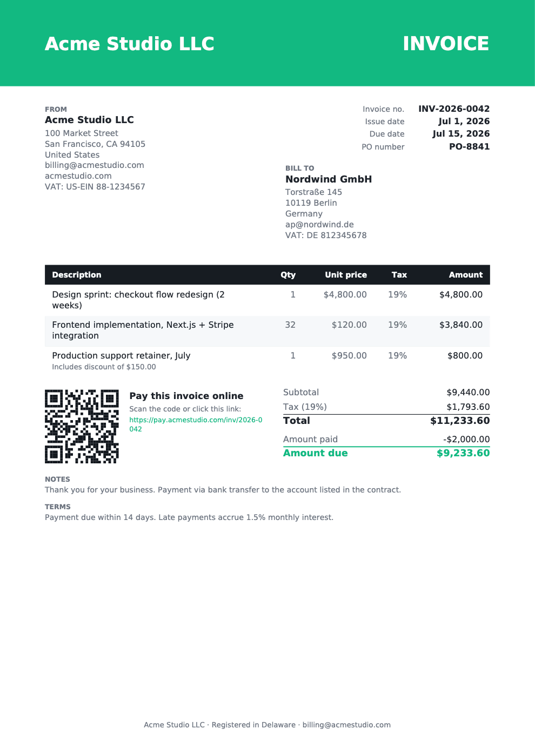535x756 pixels.
Task: Select the Subtotal value $9,440.00
Action: point(468,393)
